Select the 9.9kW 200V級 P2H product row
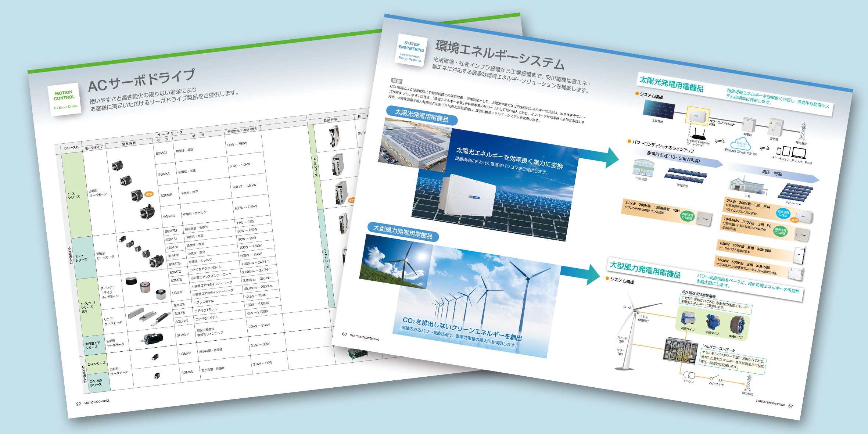Viewport: 868px width, 434px height. pos(667,213)
